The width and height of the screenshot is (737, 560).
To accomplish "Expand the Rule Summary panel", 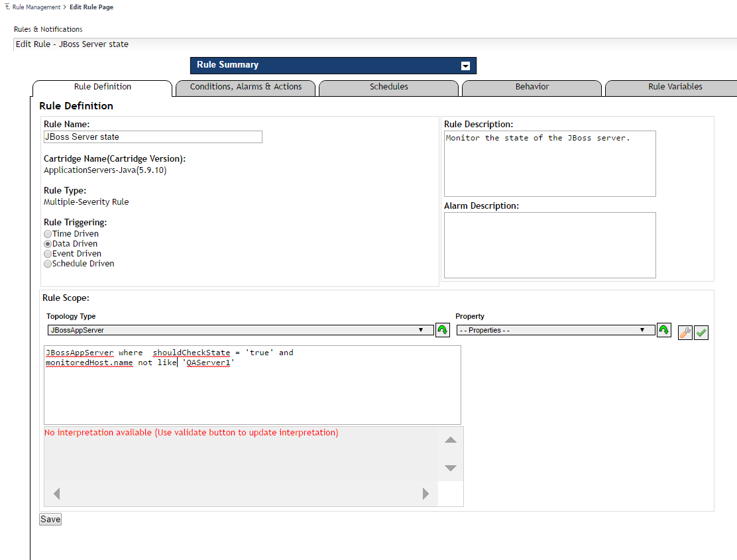I will tap(465, 66).
